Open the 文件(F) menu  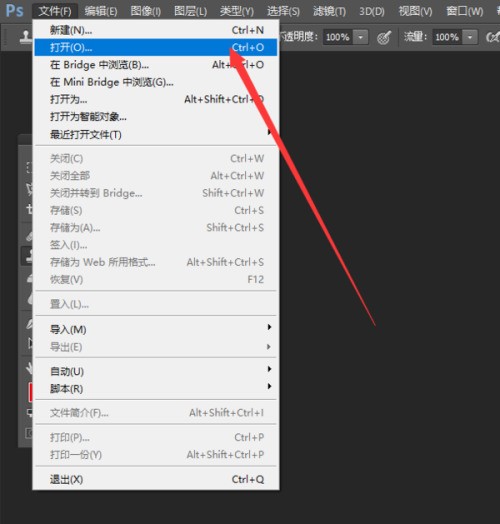click(55, 11)
